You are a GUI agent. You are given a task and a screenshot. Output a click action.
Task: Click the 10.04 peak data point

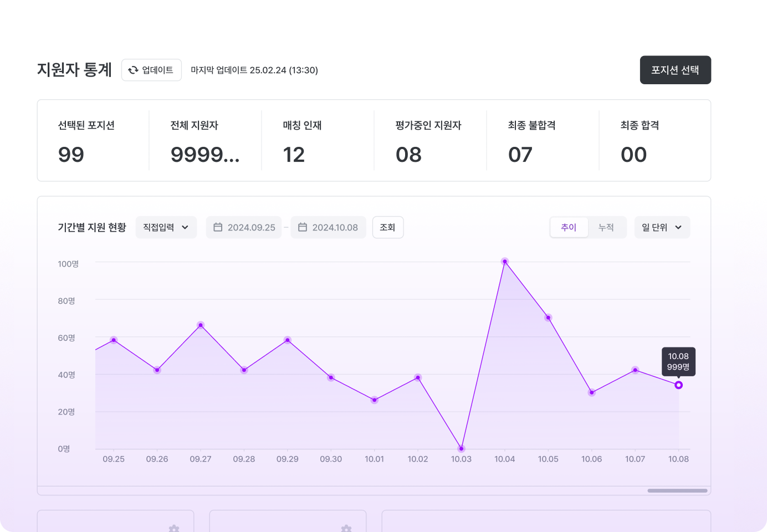click(505, 262)
